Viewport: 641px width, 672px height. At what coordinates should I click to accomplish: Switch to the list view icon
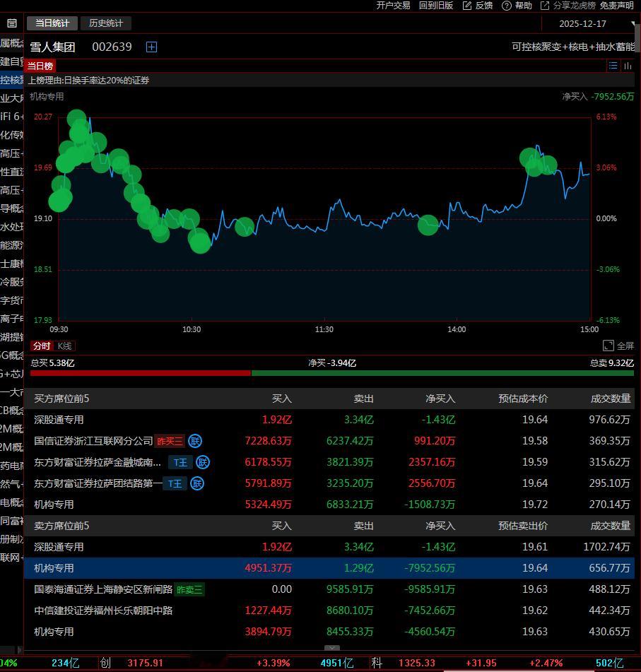pyautogui.click(x=613, y=66)
